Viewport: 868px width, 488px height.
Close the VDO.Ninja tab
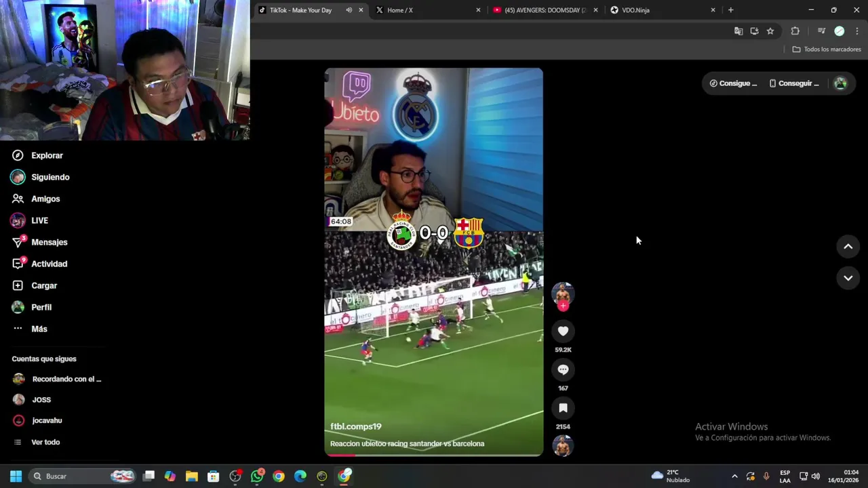(x=713, y=10)
